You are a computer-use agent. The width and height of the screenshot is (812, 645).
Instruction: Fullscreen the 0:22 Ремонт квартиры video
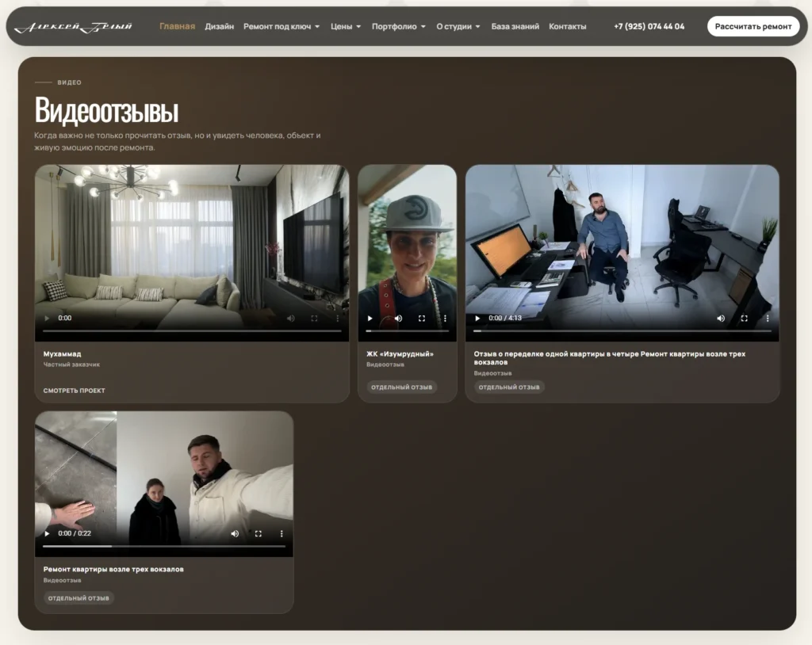[258, 534]
